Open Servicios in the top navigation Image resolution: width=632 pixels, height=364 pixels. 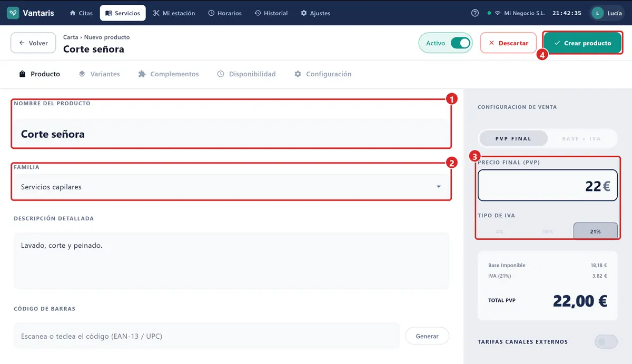point(123,13)
